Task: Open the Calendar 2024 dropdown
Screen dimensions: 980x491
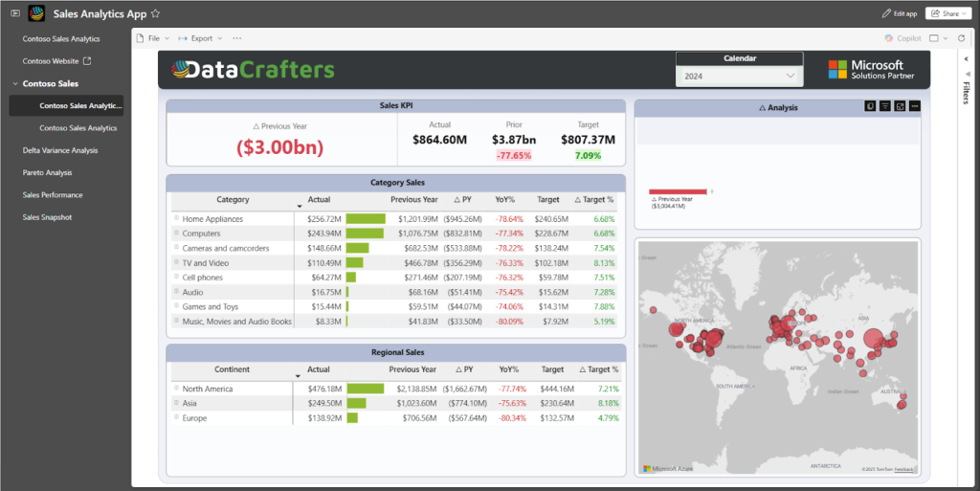Action: (x=740, y=77)
